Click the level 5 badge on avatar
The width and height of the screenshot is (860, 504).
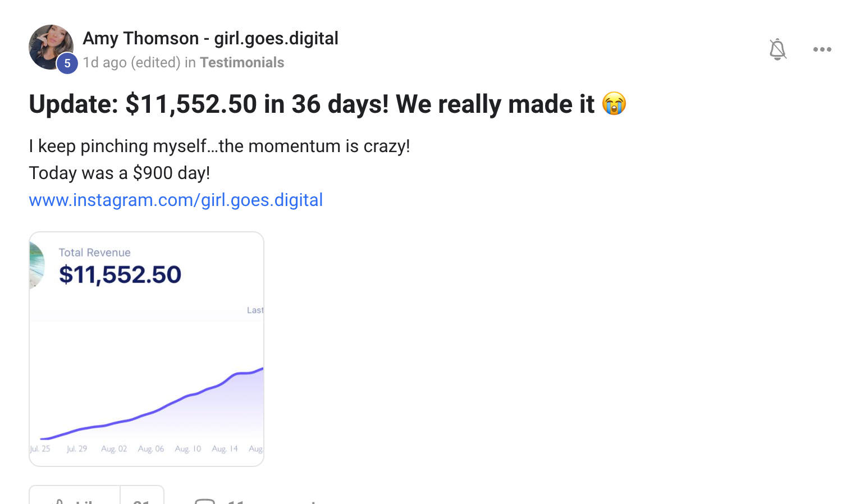coord(67,63)
